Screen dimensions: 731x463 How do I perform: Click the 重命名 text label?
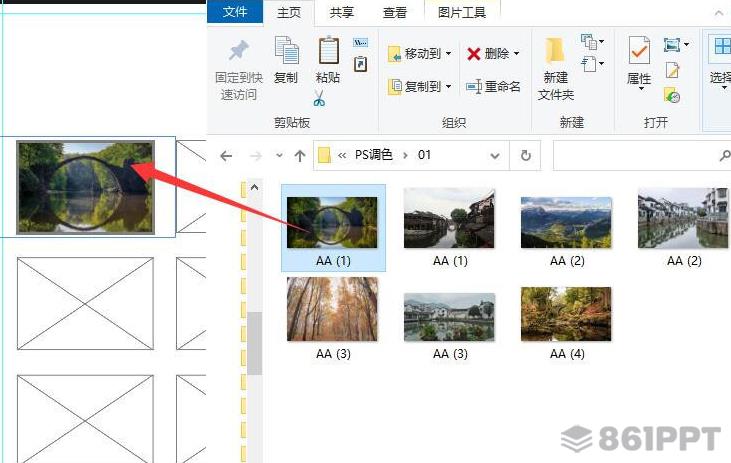pyautogui.click(x=503, y=87)
